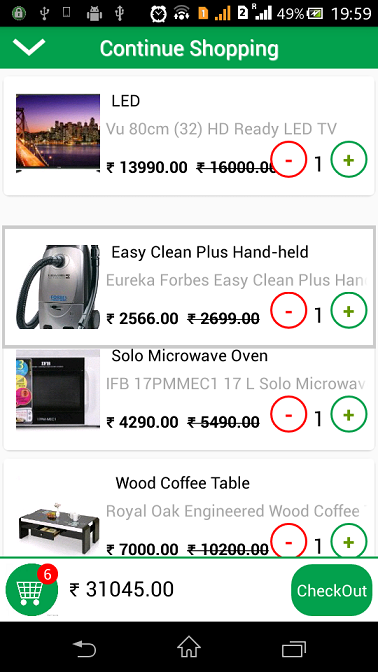Decrease quantity of Solo Microwave Oven

(x=288, y=414)
